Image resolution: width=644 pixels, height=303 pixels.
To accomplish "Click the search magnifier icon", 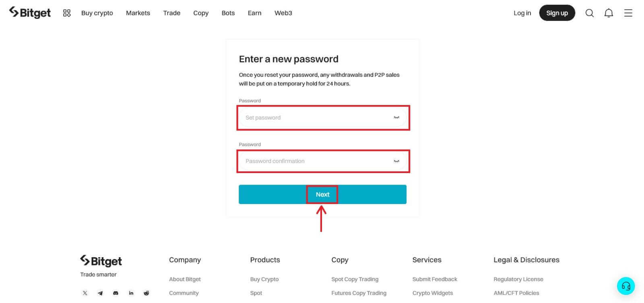I will coord(589,13).
